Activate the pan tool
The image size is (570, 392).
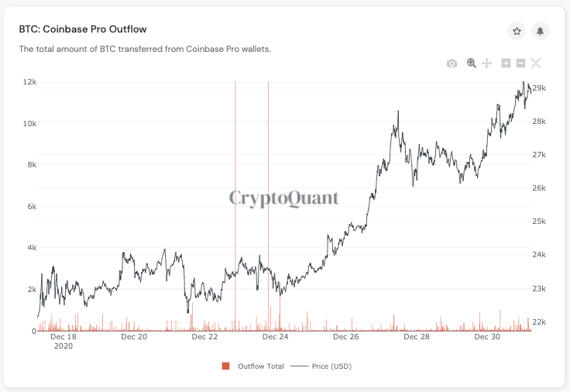click(487, 64)
